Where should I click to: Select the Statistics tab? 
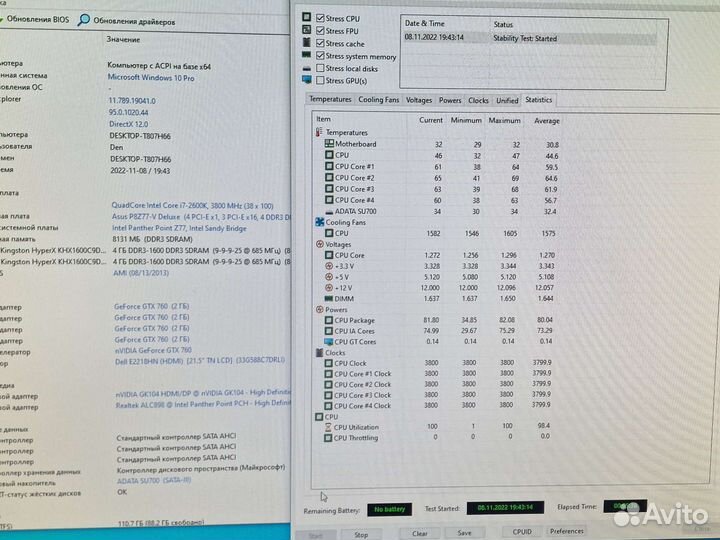click(x=539, y=100)
